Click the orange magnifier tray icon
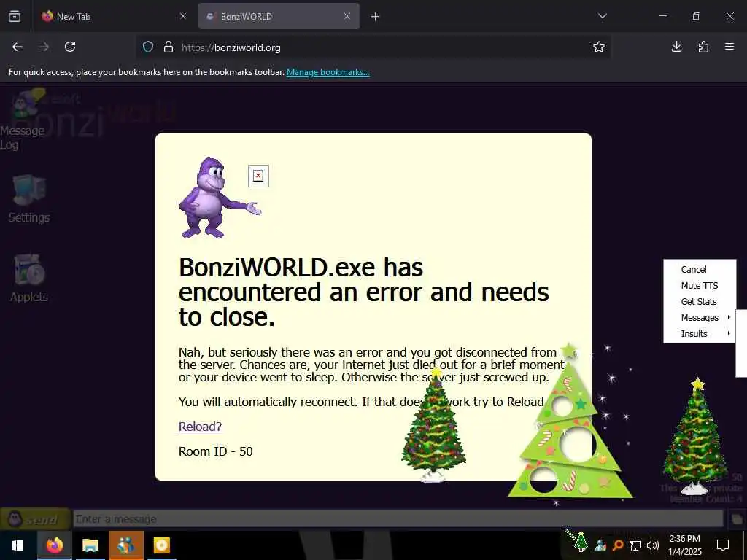Screen dimensions: 747x560 click(618, 545)
